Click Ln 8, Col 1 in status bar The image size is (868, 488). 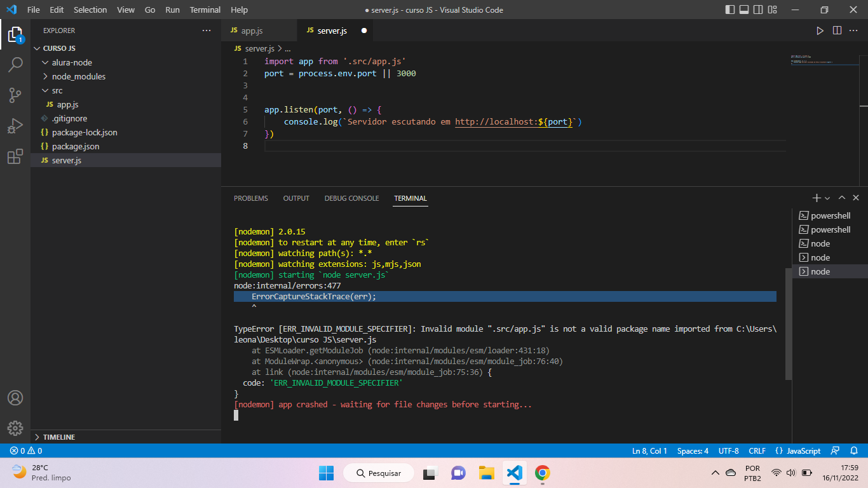(649, 451)
